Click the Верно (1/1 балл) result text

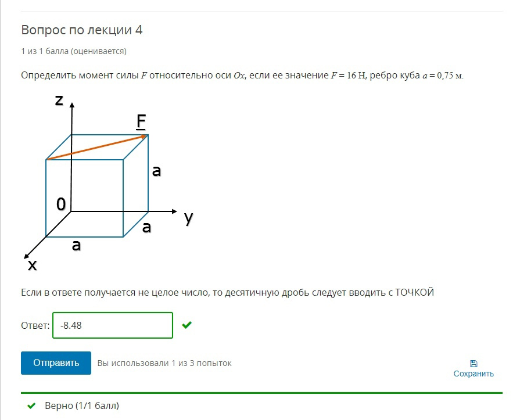pyautogui.click(x=82, y=405)
